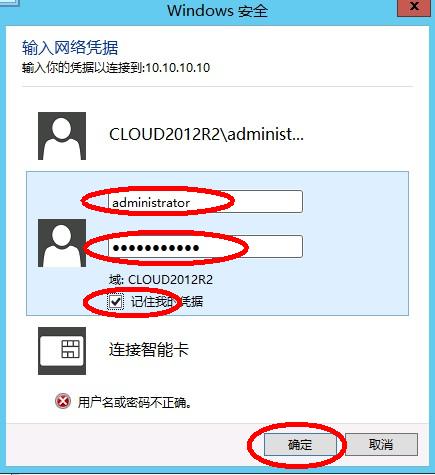Image resolution: width=435 pixels, height=475 pixels.
Task: Focus the administrator username field
Action: [x=205, y=202]
